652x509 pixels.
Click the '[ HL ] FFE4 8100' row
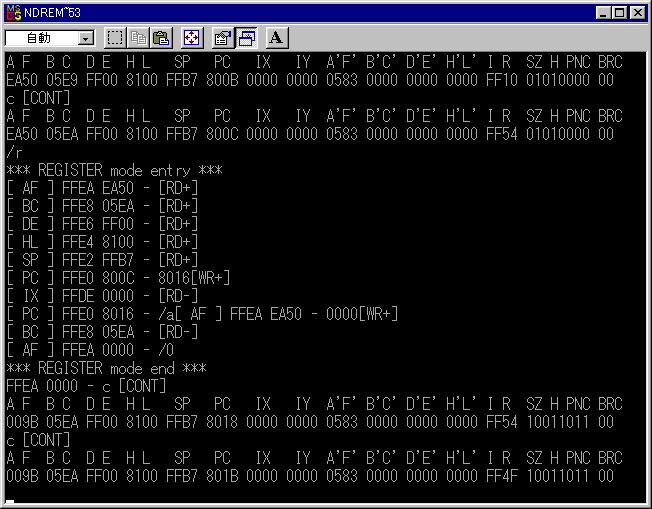click(102, 242)
